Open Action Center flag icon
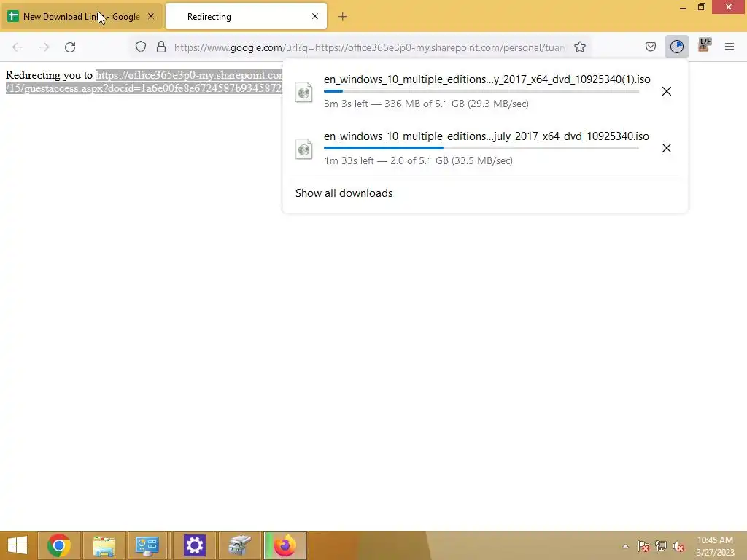This screenshot has width=747, height=560. point(643,546)
